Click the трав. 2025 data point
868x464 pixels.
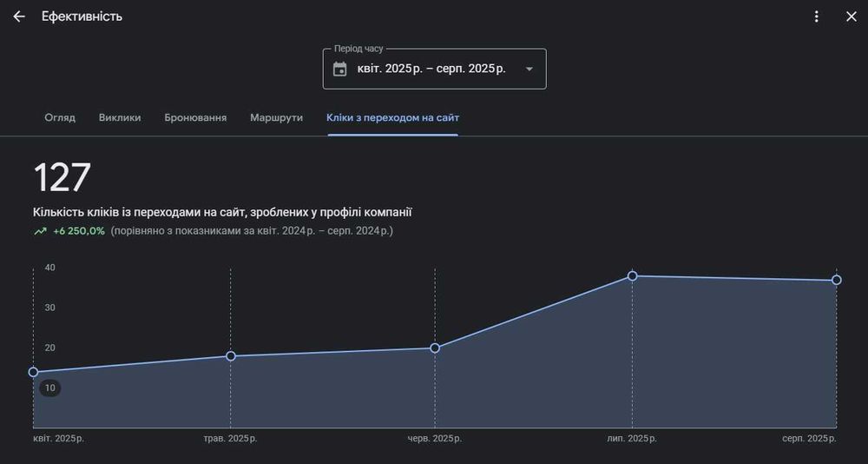231,356
